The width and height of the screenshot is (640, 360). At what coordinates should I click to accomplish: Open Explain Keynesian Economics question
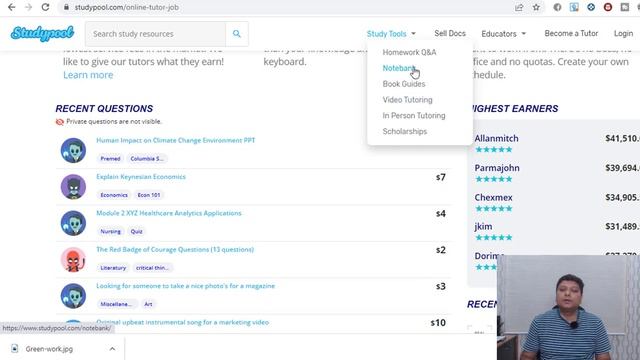[141, 177]
